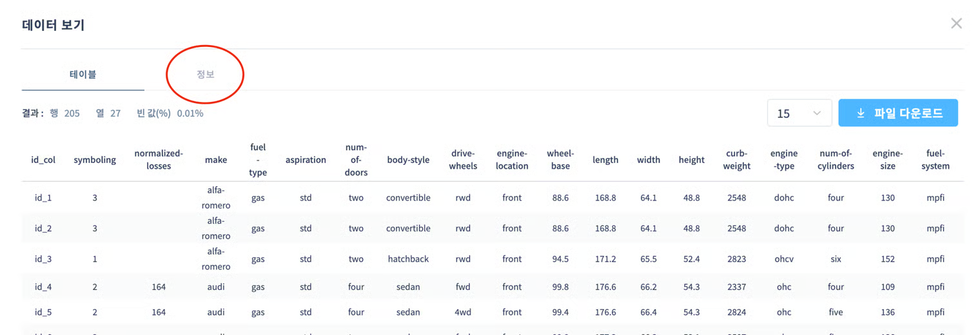The height and width of the screenshot is (335, 980).
Task: Click hatchback cell in the id_3 row
Action: (408, 259)
